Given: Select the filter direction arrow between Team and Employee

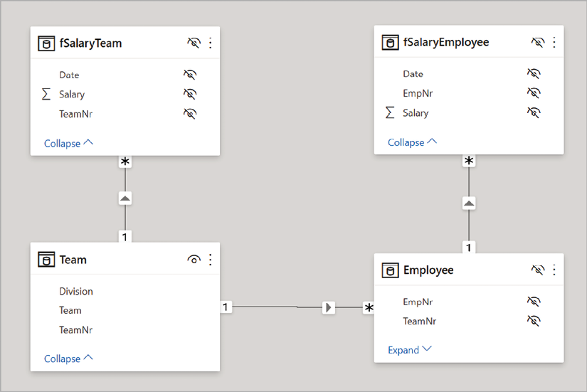Looking at the screenshot, I should [329, 307].
